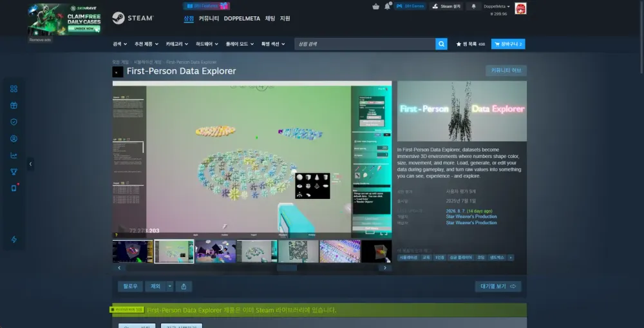The height and width of the screenshot is (328, 644).
Task: Open the 커뮤니티 menu
Action: (x=209, y=19)
